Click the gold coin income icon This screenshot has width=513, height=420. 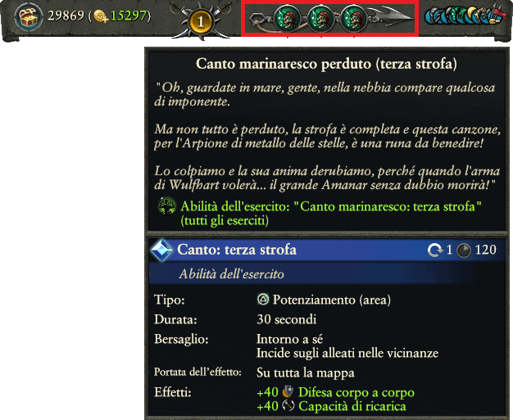pos(100,16)
